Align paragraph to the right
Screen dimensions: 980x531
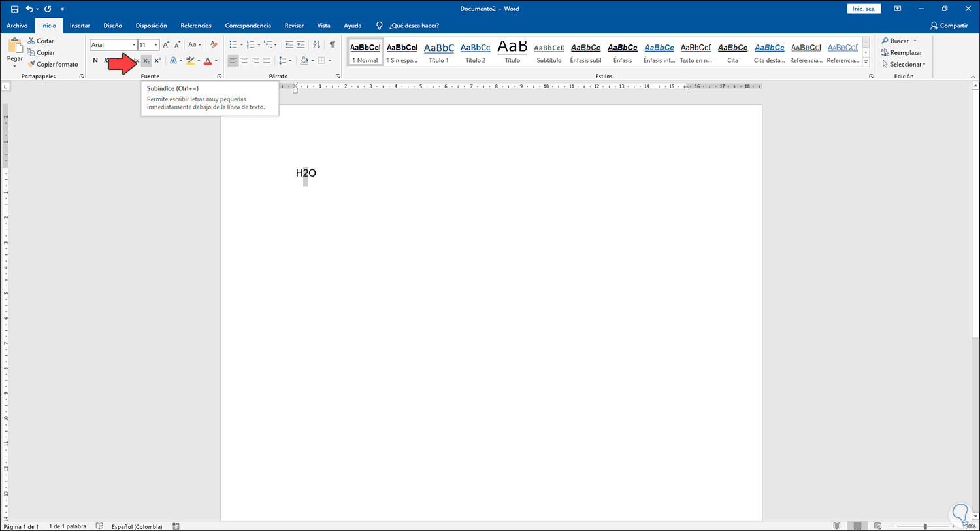tap(255, 61)
